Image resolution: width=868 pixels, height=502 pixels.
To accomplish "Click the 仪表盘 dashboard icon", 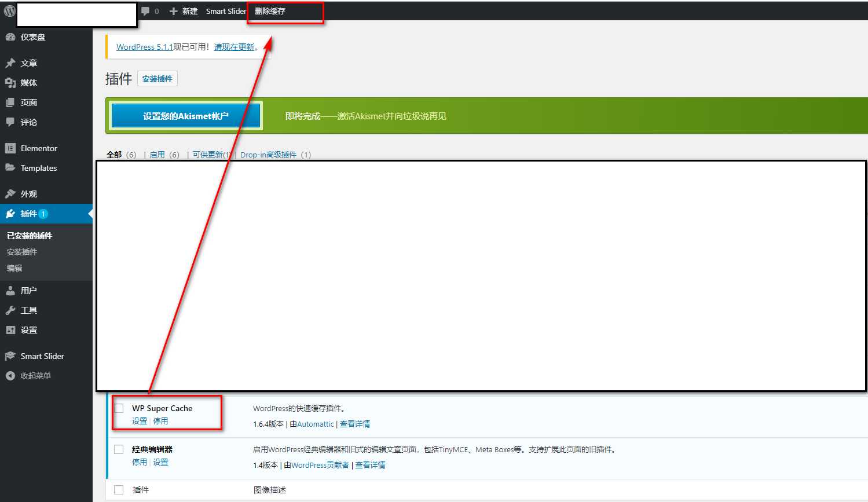I will (10, 37).
